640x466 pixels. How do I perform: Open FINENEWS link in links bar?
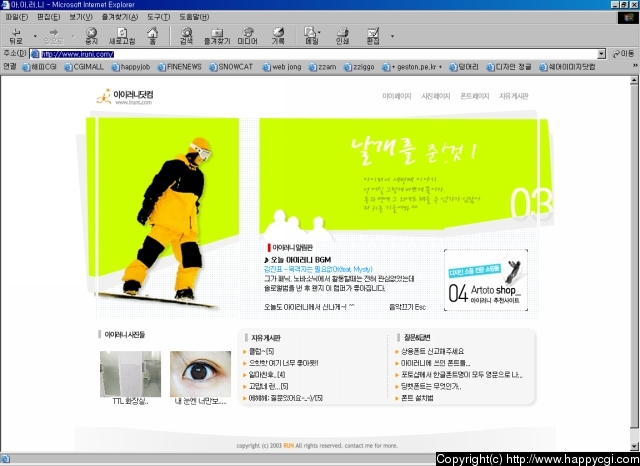[180, 67]
